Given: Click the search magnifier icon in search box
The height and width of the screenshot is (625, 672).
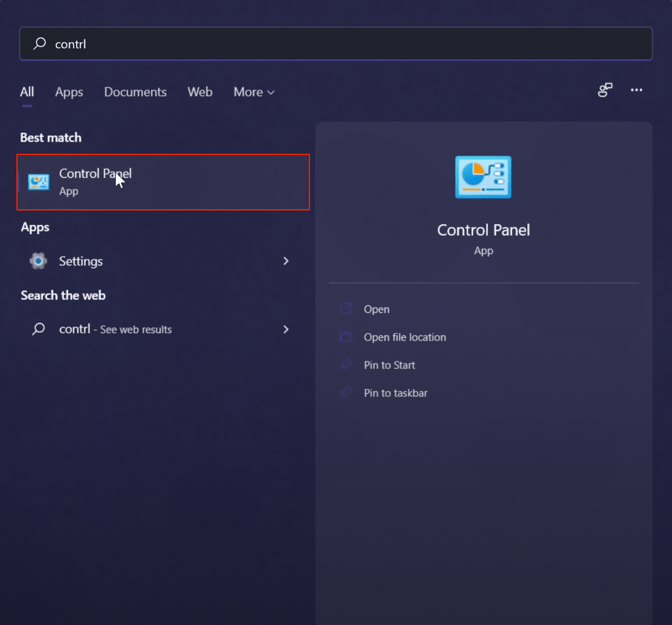Looking at the screenshot, I should tap(40, 43).
